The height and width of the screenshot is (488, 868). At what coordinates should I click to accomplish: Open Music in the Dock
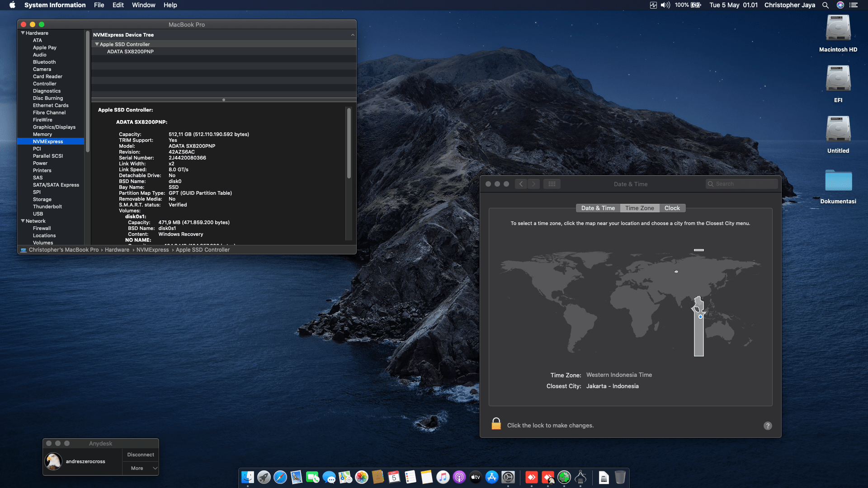click(x=443, y=477)
